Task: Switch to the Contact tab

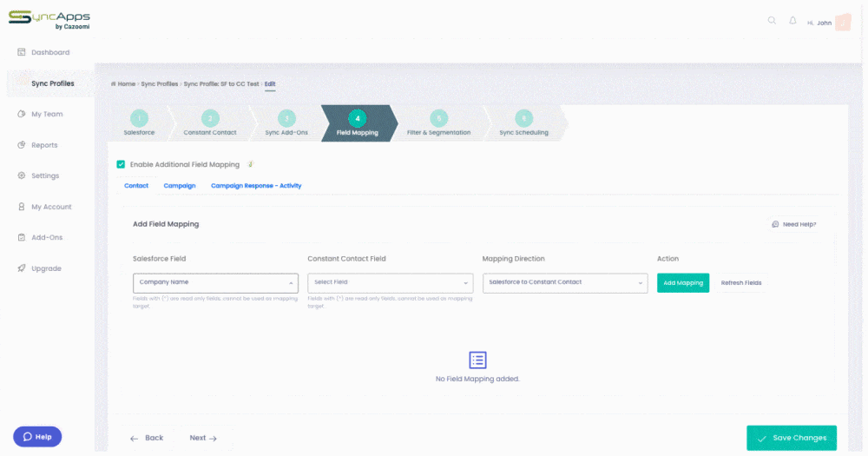Action: click(x=136, y=186)
